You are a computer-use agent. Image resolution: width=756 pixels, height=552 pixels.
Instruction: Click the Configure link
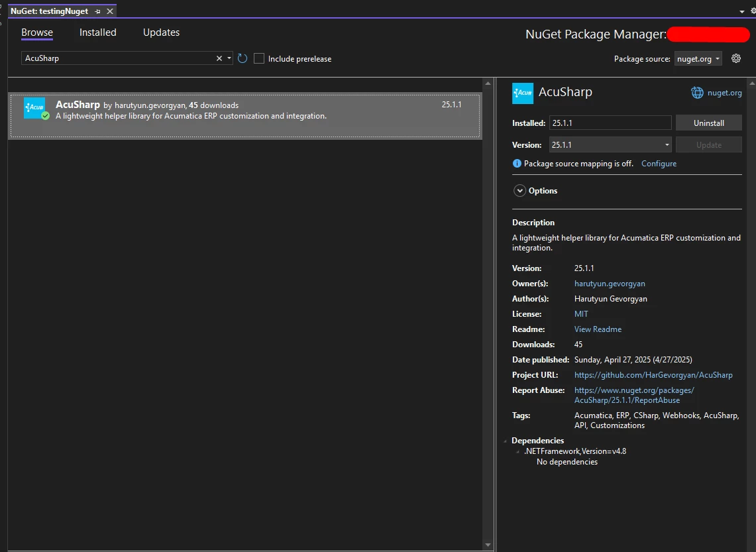(659, 164)
